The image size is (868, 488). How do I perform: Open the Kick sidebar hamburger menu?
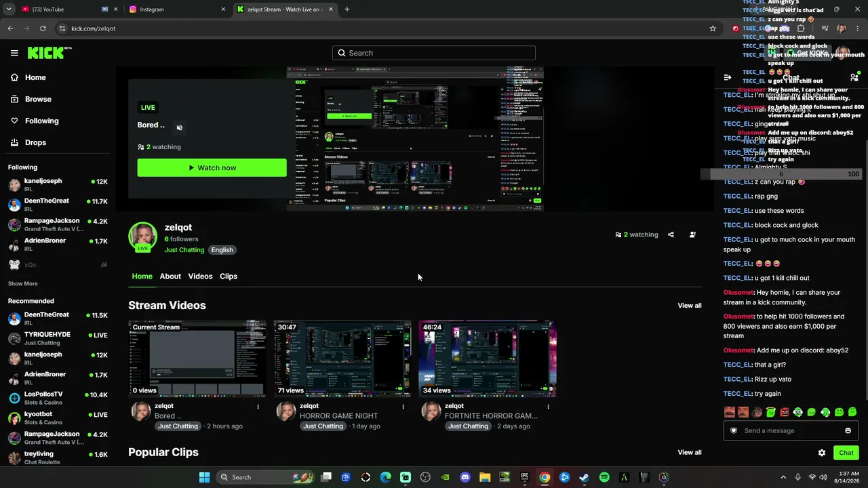coord(14,53)
